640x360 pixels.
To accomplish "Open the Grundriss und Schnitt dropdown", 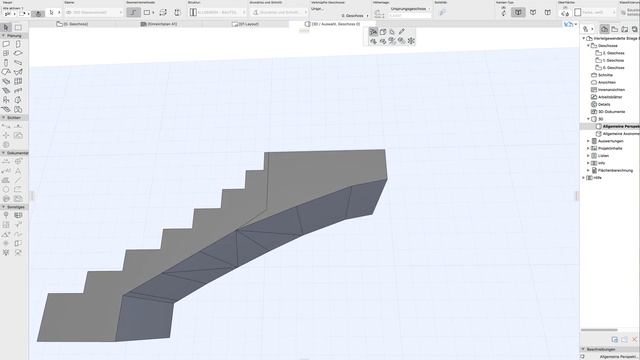I will [279, 13].
